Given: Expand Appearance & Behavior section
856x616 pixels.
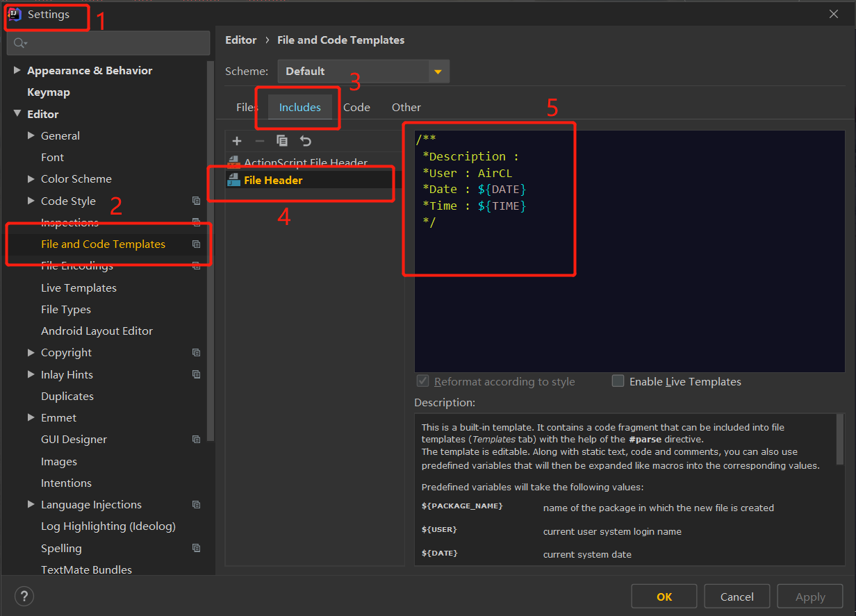Looking at the screenshot, I should tap(17, 70).
